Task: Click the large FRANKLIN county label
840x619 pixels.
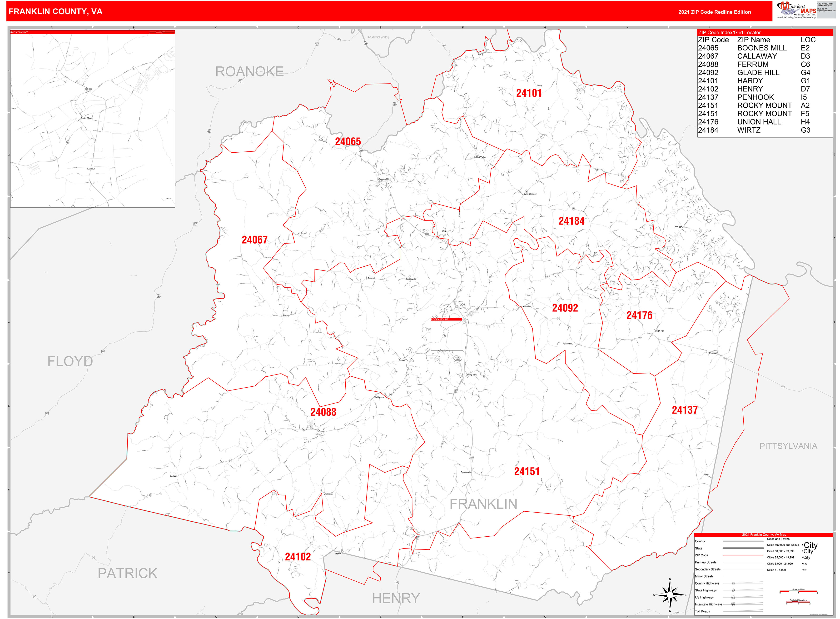Action: (x=483, y=504)
